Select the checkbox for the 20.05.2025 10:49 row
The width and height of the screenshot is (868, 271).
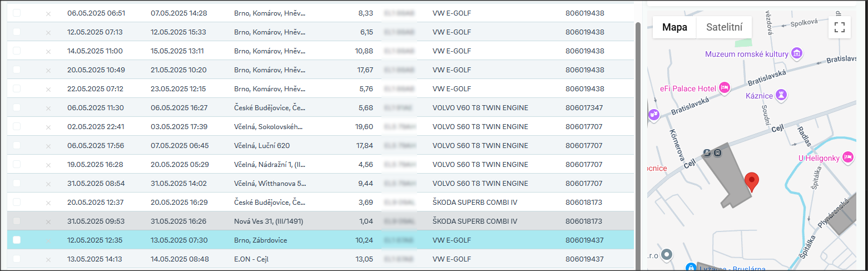pyautogui.click(x=17, y=70)
